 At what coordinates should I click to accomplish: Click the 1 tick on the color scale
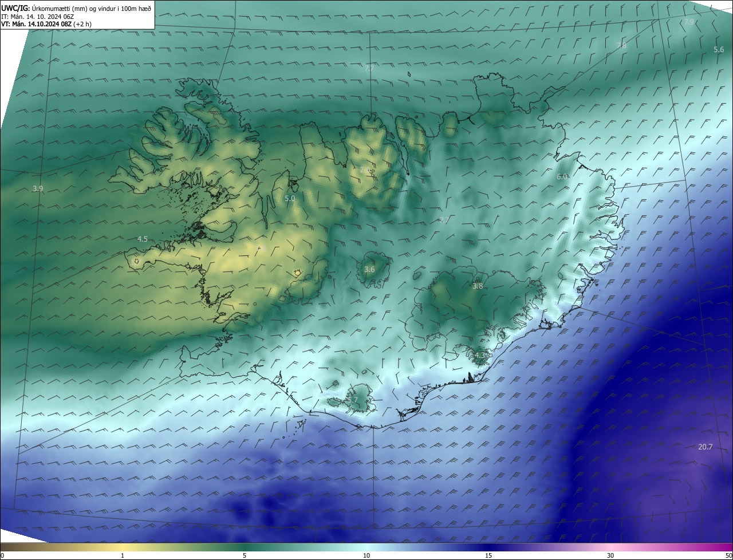pyautogui.click(x=123, y=555)
